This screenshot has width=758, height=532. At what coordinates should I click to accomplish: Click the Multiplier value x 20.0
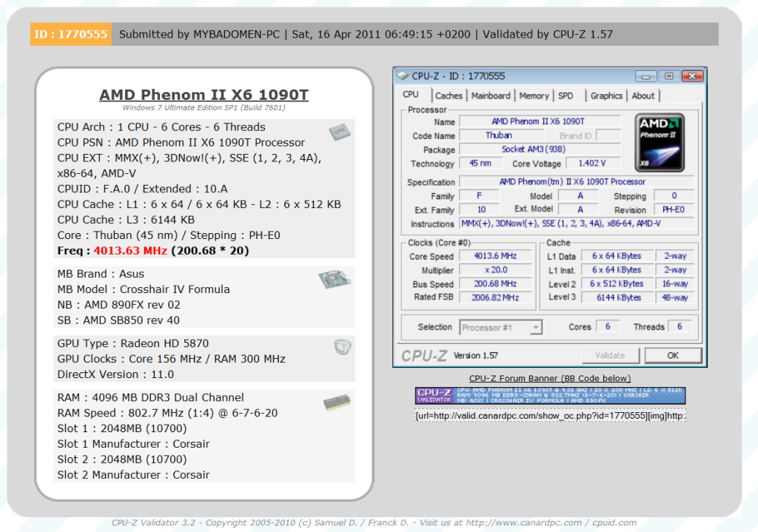tap(495, 269)
